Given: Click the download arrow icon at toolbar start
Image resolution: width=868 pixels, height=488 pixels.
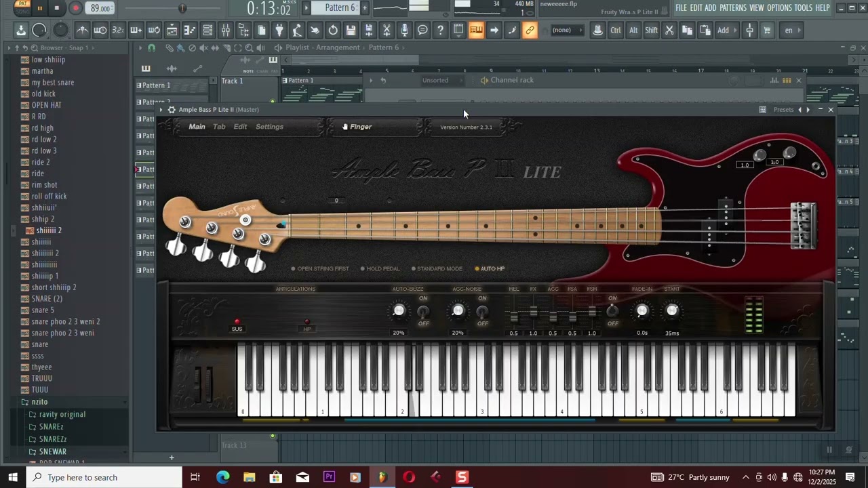Looking at the screenshot, I should coord(21,30).
